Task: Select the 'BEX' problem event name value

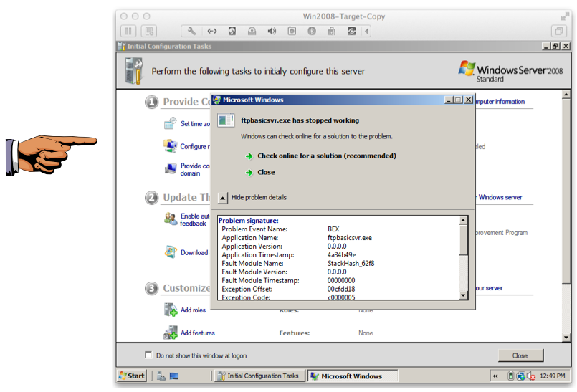Action: click(x=333, y=229)
